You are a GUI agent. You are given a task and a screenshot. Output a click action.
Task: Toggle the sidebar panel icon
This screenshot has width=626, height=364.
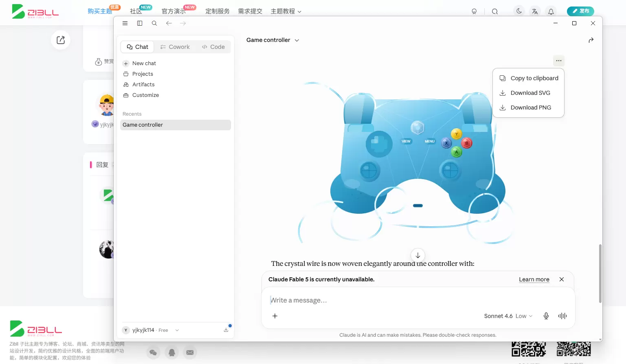pos(140,23)
